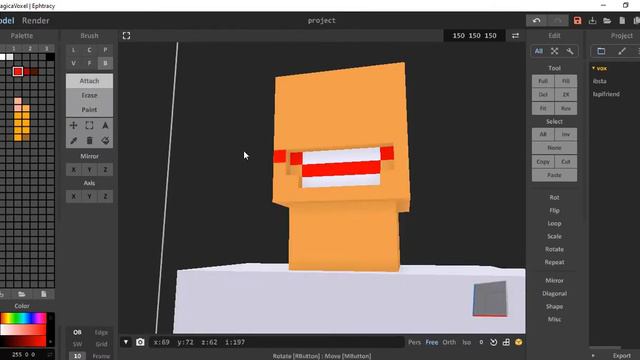Viewport: 640px width, 360px height.
Task: Click the Save As download icon
Action: coord(592,20)
